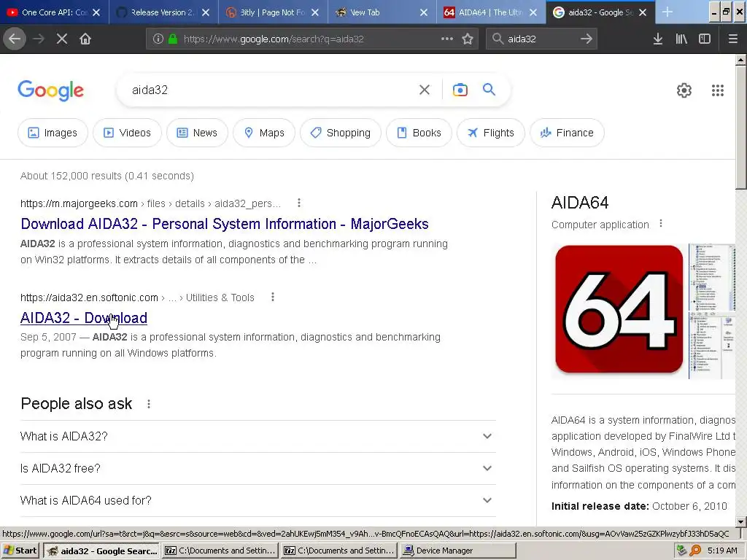
Task: Open options for MajorGeeks result
Action: (x=299, y=203)
